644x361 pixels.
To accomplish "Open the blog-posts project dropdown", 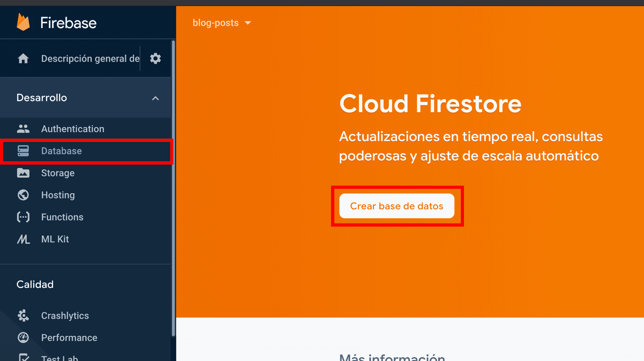I will [222, 23].
